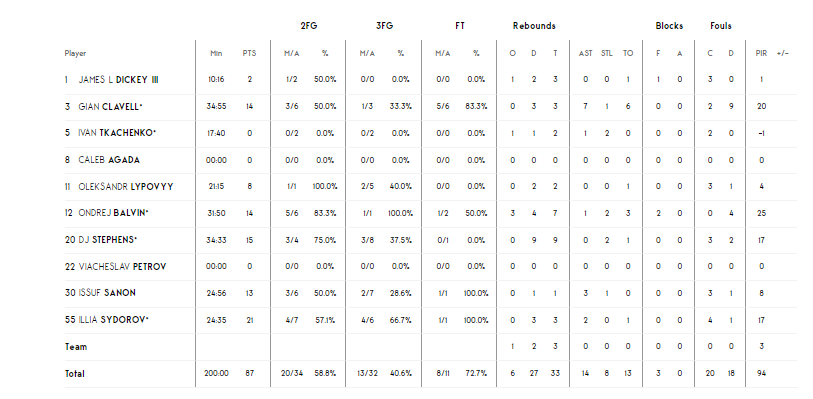This screenshot has height=399, width=813.
Task: Open Oleksandr Lypovyy player page
Action: [x=125, y=187]
